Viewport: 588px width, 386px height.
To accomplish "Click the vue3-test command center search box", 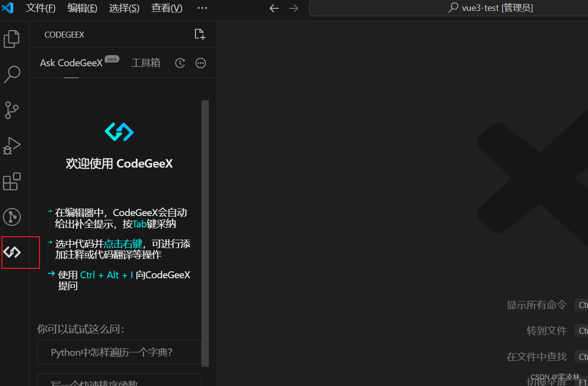I will tap(448, 8).
